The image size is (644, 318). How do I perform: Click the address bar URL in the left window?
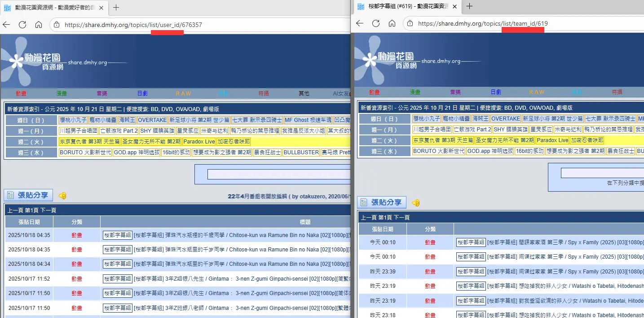point(133,25)
